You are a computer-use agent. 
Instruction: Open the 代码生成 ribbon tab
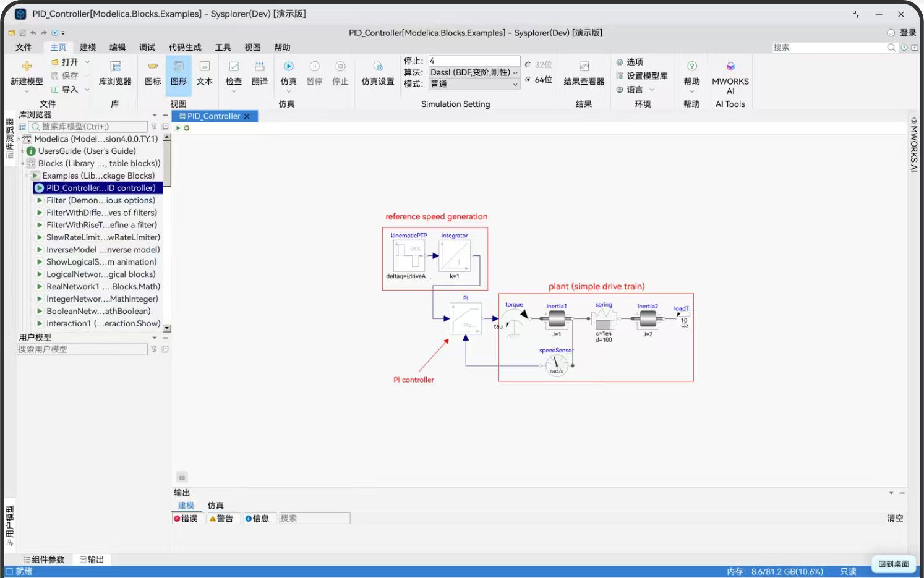185,48
